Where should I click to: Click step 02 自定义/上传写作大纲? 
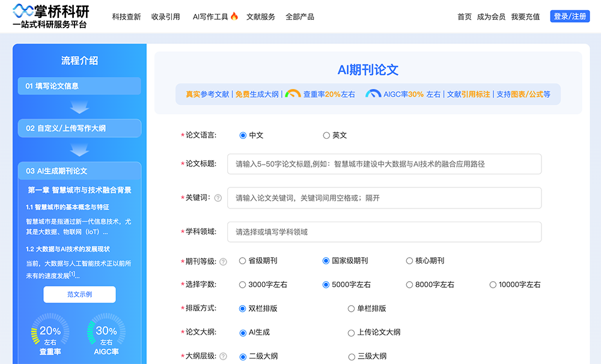[x=79, y=128]
